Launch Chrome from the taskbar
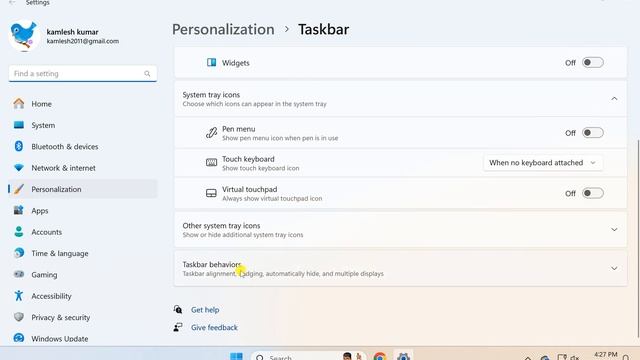The image size is (640, 360). (x=380, y=356)
